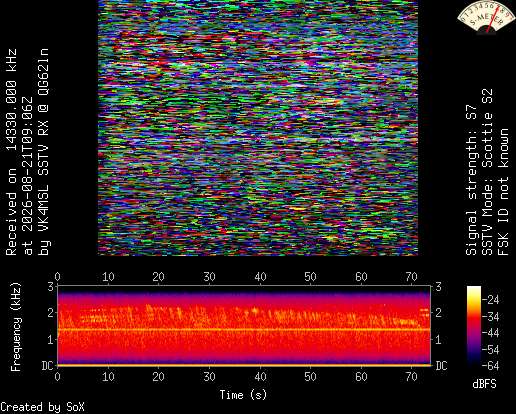Click the horizontal tone line near 1.4 kHz
Image resolution: width=516 pixels, height=414 pixels.
(x=244, y=329)
